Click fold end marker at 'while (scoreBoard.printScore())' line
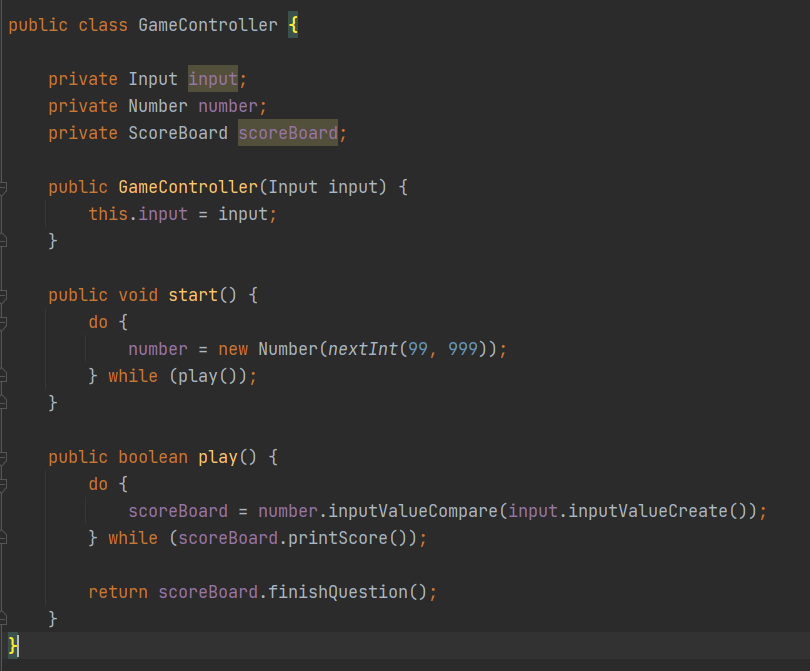This screenshot has width=810, height=671. pos(3,538)
